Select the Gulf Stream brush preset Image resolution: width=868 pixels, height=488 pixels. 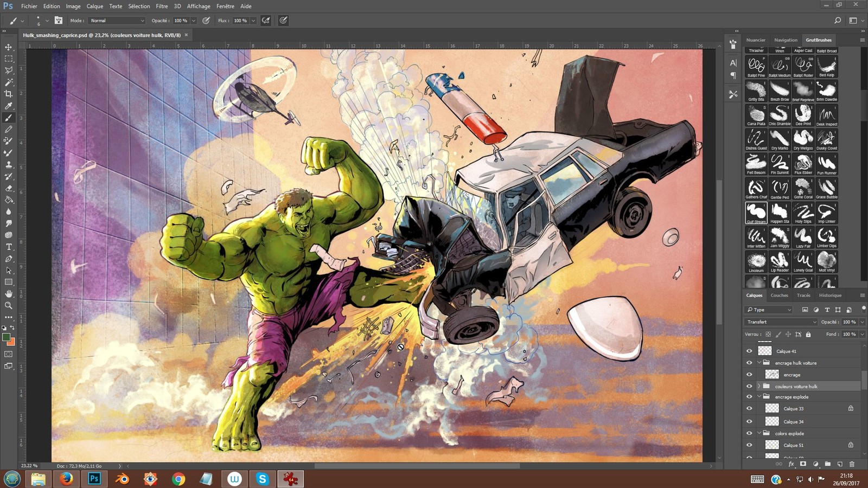point(756,213)
